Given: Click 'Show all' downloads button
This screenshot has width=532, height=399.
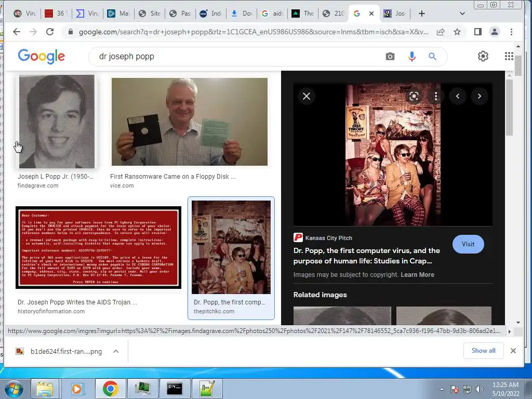Looking at the screenshot, I should pos(483,351).
